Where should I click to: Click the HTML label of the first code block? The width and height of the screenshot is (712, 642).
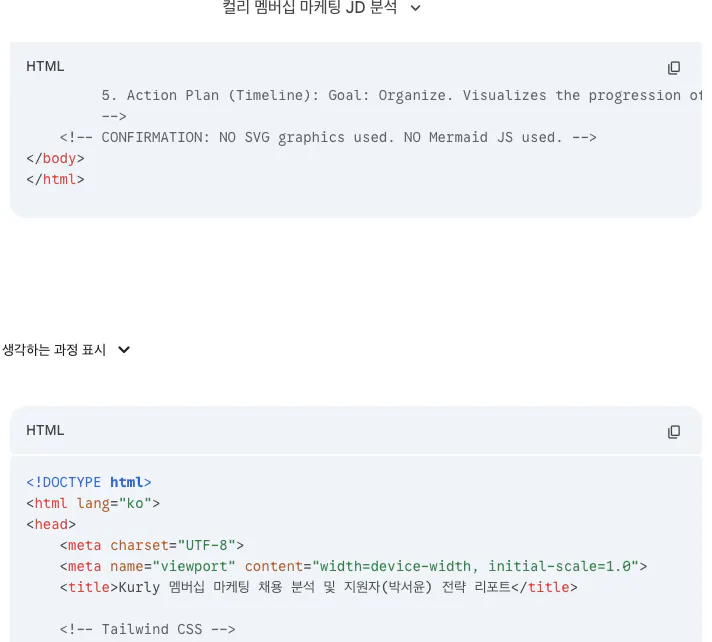coord(45,66)
